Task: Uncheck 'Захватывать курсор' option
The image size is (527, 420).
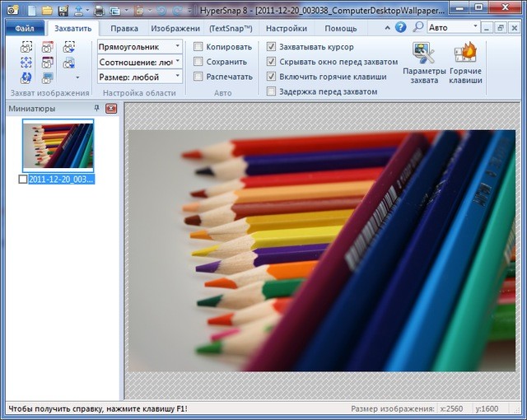Action: click(x=272, y=47)
